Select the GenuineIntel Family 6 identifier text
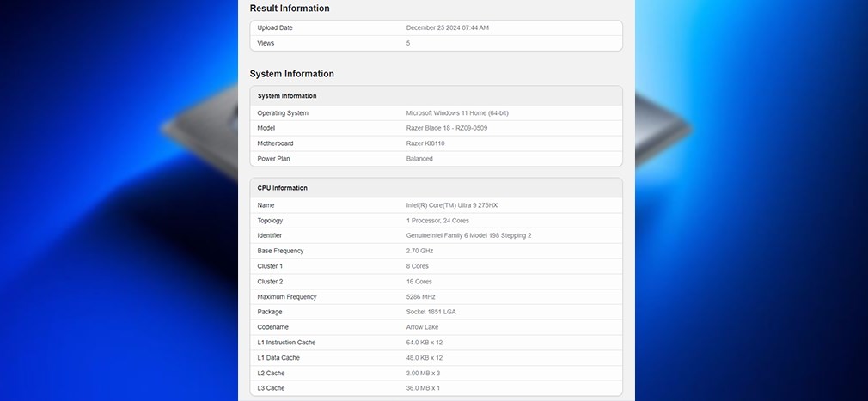The width and height of the screenshot is (868, 401). (x=468, y=235)
